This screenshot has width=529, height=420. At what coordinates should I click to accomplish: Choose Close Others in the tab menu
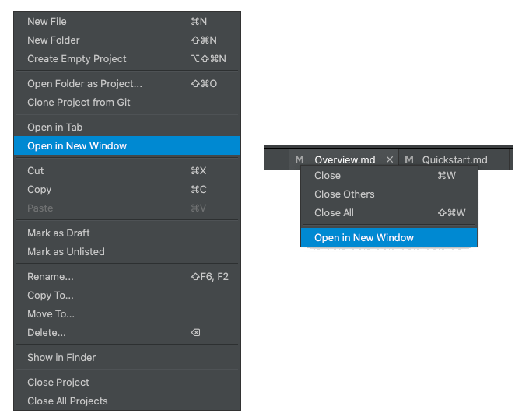coord(345,194)
